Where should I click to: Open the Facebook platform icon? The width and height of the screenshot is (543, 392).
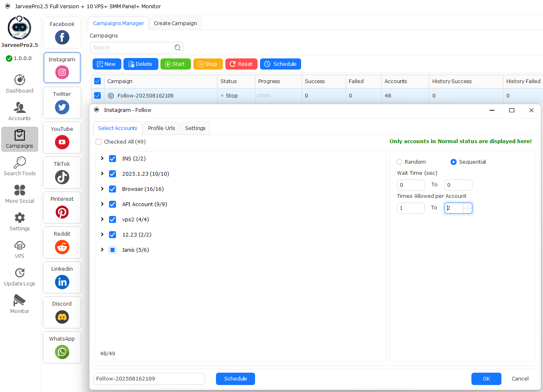point(62,37)
